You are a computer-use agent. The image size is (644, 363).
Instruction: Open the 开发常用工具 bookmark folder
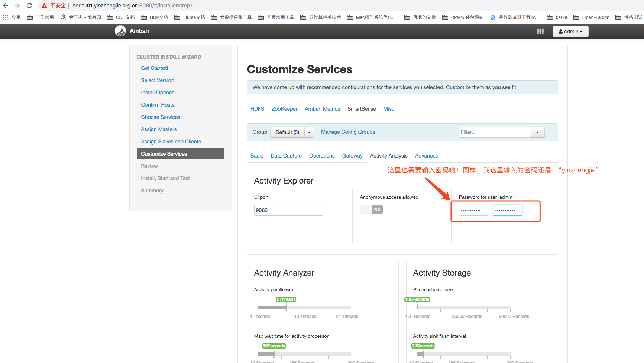tap(276, 17)
